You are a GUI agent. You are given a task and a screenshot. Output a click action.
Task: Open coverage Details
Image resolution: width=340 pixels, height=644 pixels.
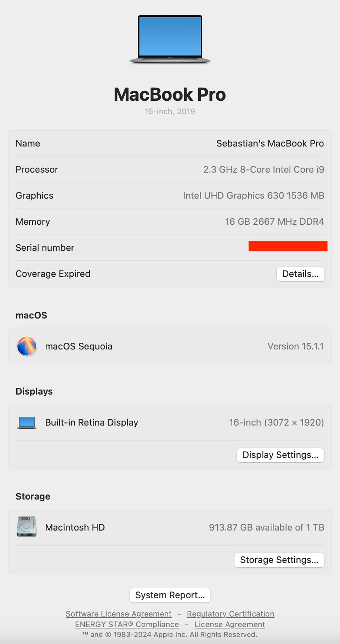(x=300, y=274)
